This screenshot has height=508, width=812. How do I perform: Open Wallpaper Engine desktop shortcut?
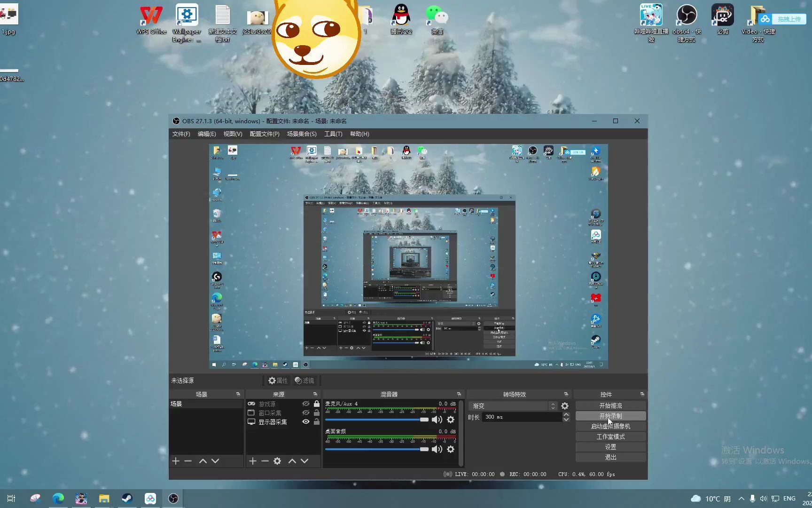(187, 23)
